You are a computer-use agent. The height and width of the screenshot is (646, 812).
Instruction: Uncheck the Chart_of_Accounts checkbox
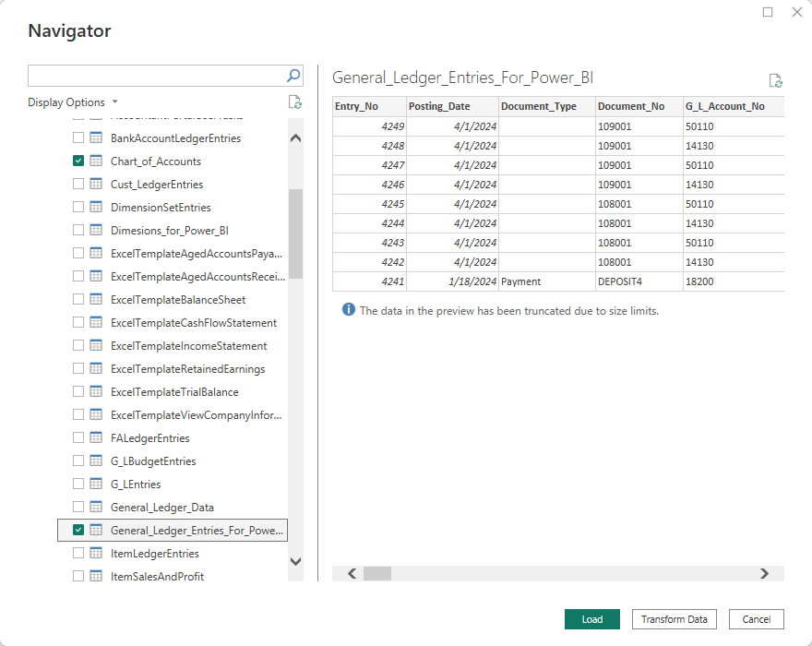(78, 161)
